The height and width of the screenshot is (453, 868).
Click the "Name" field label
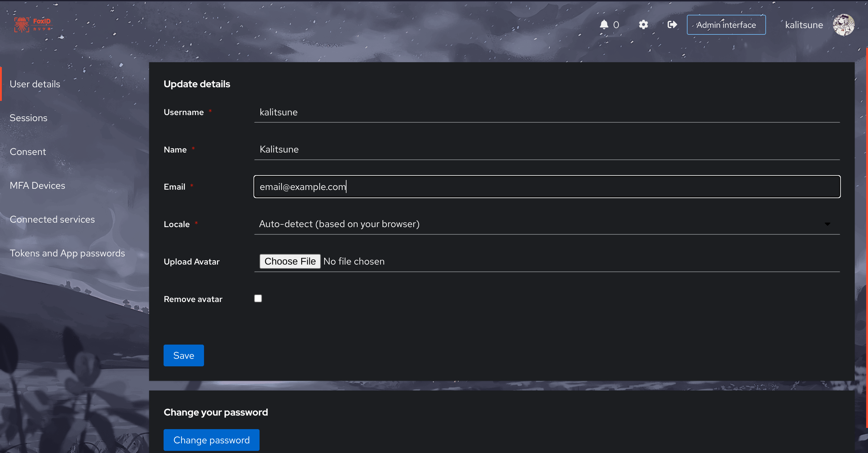click(x=175, y=150)
